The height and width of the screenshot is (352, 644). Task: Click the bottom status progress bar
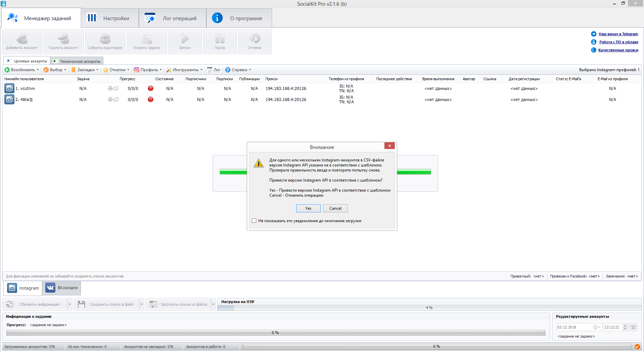pyautogui.click(x=437, y=347)
